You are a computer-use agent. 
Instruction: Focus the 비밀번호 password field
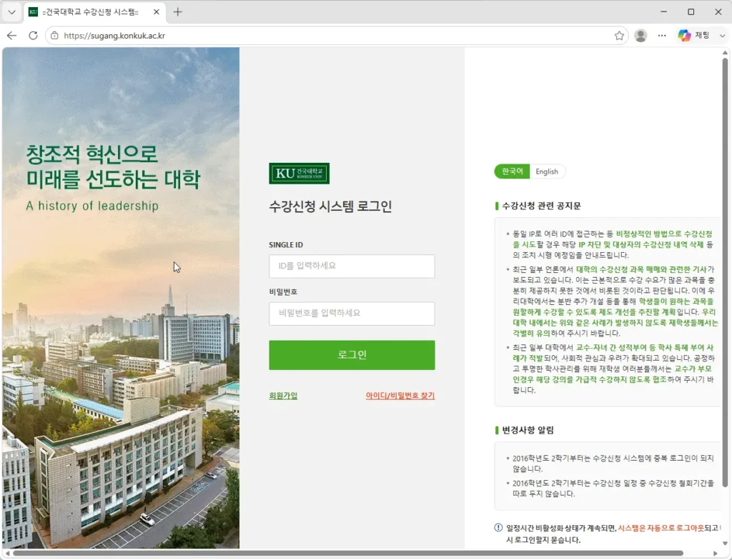point(352,313)
